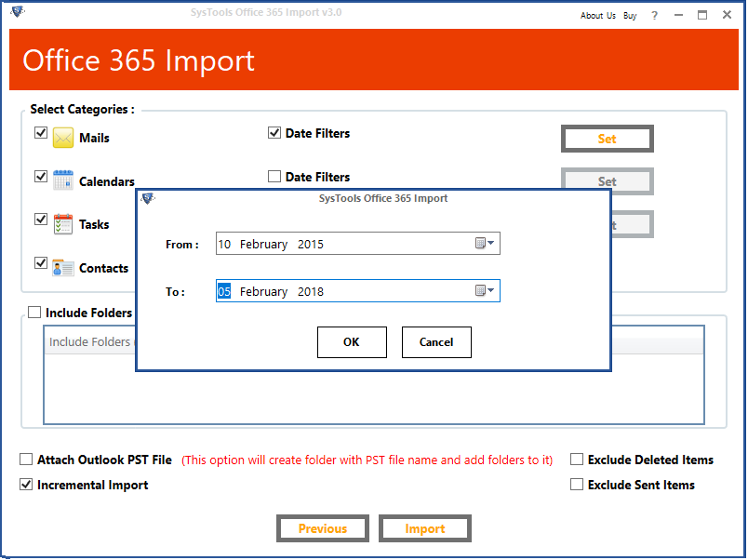Select year 2015 in From date
748x560 pixels.
point(311,245)
